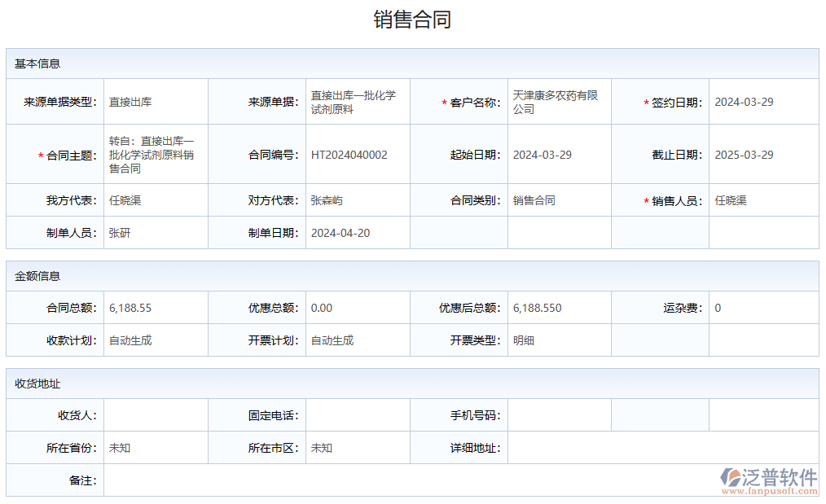826x504 pixels.
Task: Collapse the 金额信息 section header
Action: [31, 276]
